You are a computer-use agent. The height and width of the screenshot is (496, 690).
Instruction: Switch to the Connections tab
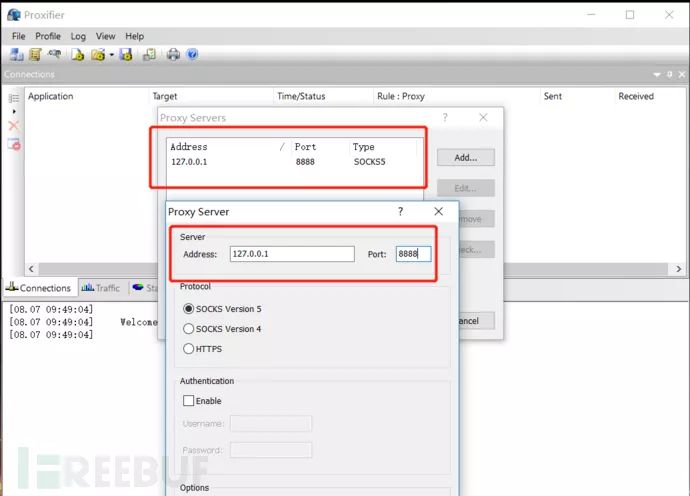39,288
